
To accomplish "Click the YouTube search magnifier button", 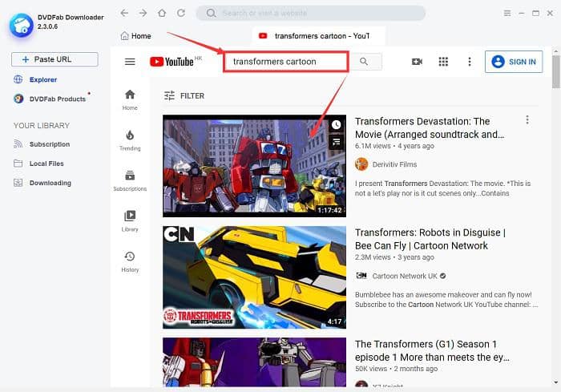I will click(364, 62).
